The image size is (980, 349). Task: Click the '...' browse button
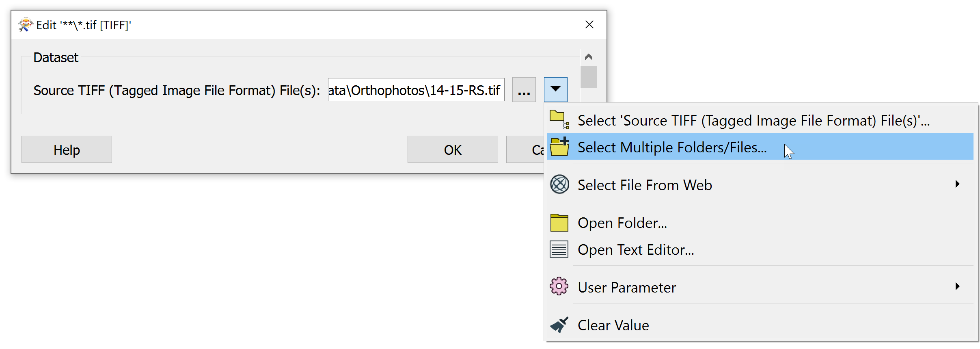coord(524,90)
